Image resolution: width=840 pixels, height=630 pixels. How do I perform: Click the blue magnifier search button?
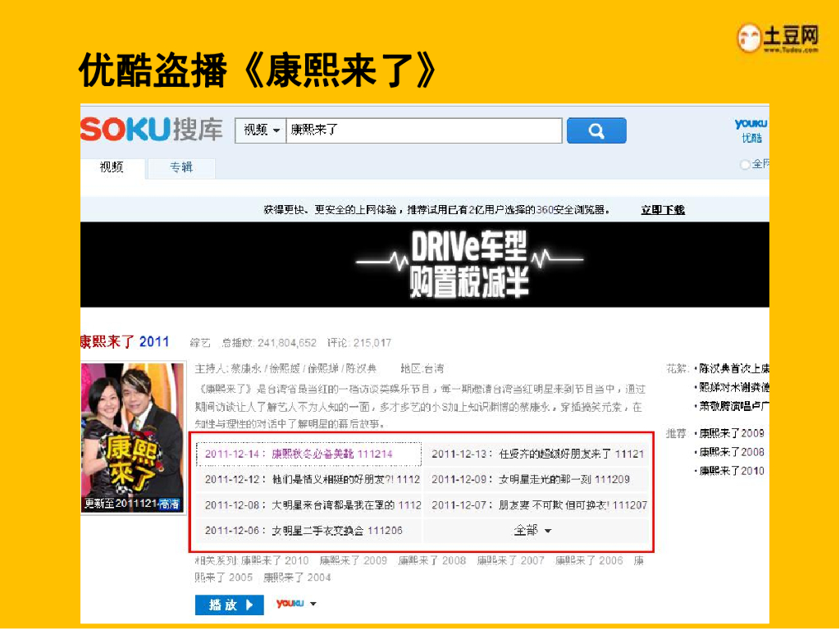click(596, 131)
